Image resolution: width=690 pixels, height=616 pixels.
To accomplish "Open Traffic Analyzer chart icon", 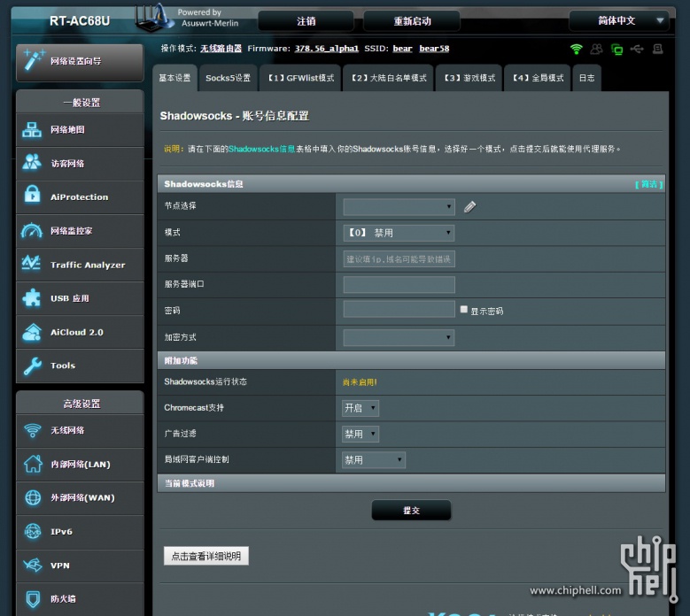I will tap(32, 263).
